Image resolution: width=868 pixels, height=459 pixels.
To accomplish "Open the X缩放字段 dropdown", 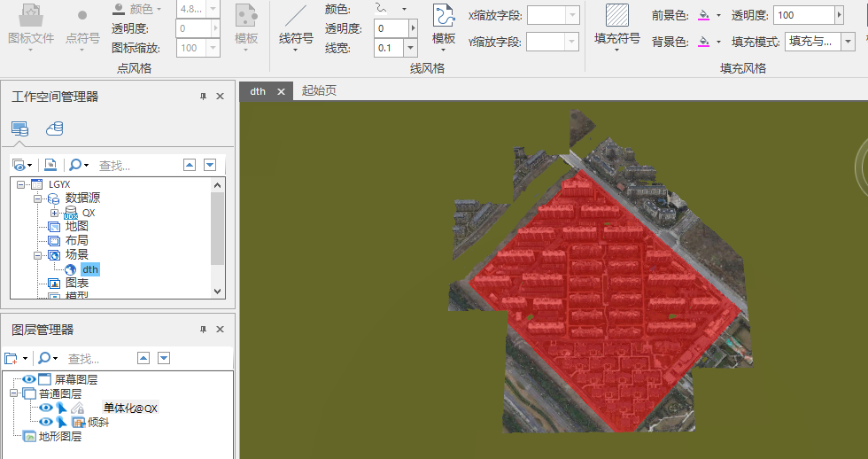I will tap(573, 15).
